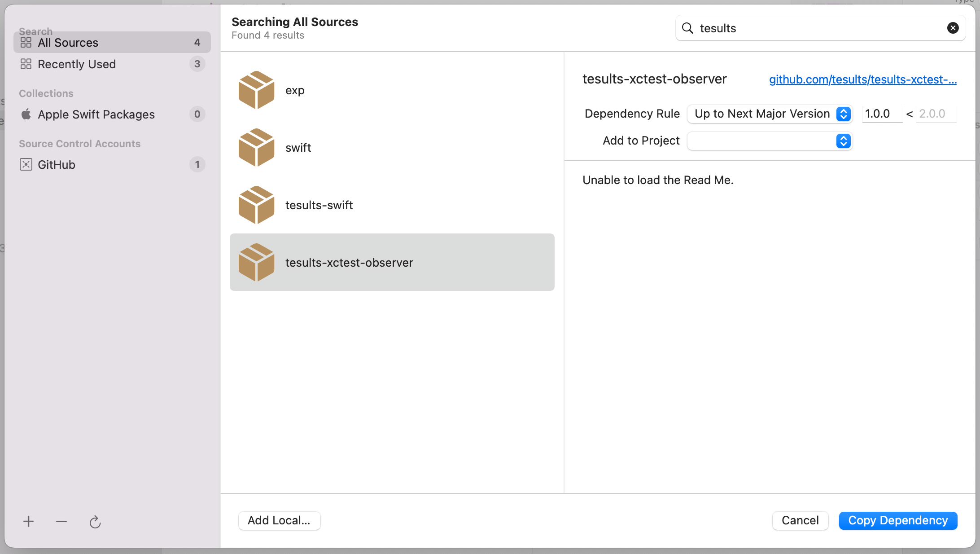Click the Collections section header
Viewport: 980px width, 554px height.
tap(46, 93)
